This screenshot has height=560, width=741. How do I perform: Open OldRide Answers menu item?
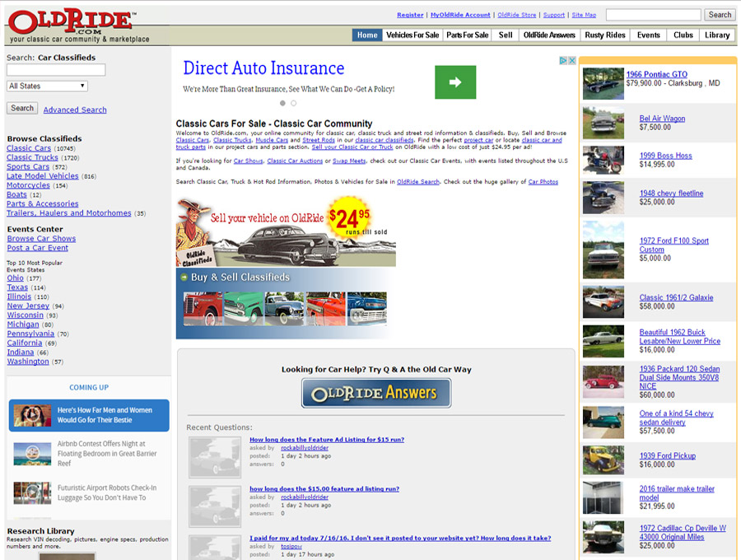[x=549, y=35]
